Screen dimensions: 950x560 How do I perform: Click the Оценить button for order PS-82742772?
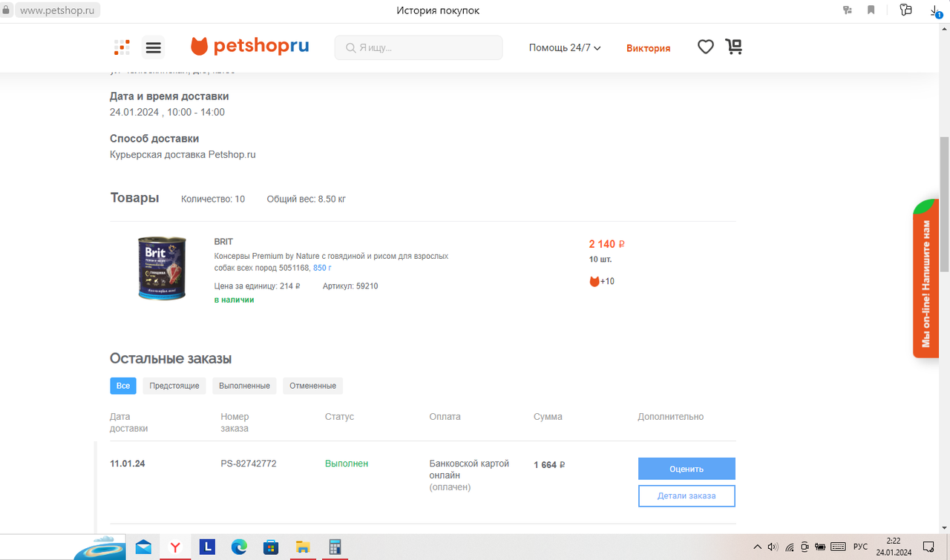coord(687,469)
